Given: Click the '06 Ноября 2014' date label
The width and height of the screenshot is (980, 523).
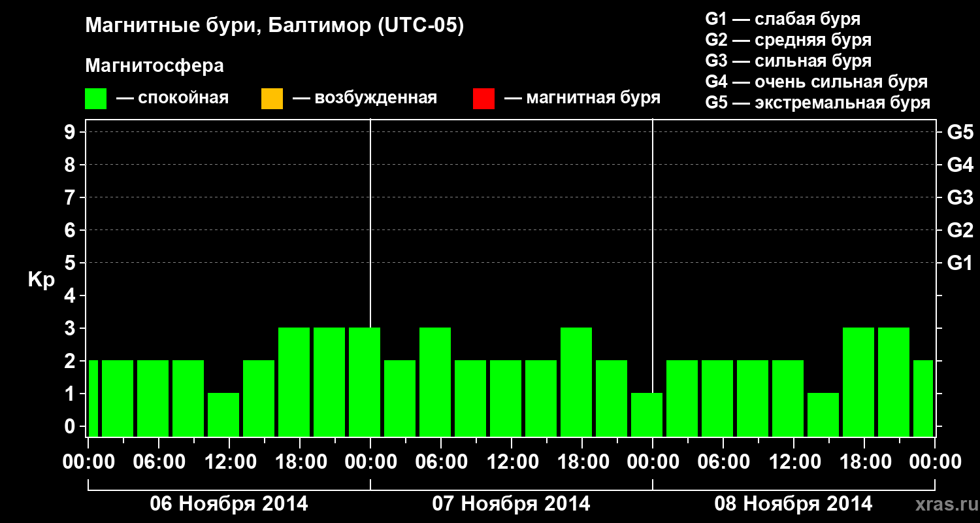Looking at the screenshot, I should click(x=229, y=503).
